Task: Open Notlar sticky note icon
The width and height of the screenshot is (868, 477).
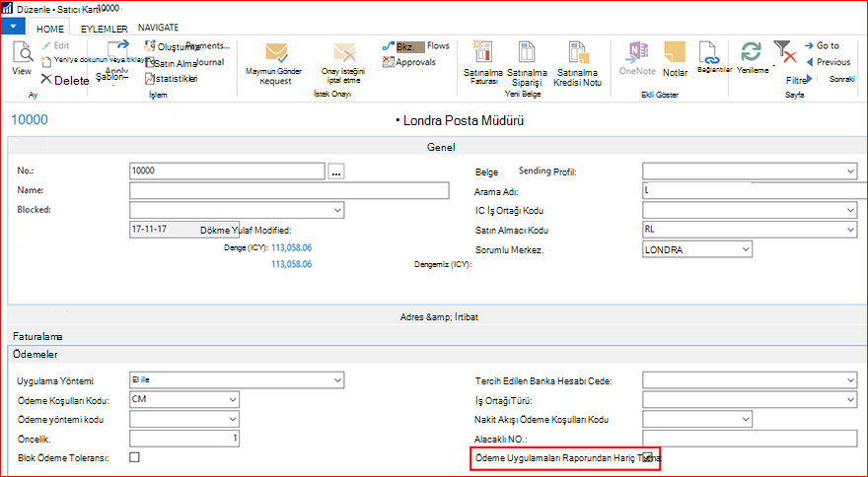Action: tap(675, 52)
